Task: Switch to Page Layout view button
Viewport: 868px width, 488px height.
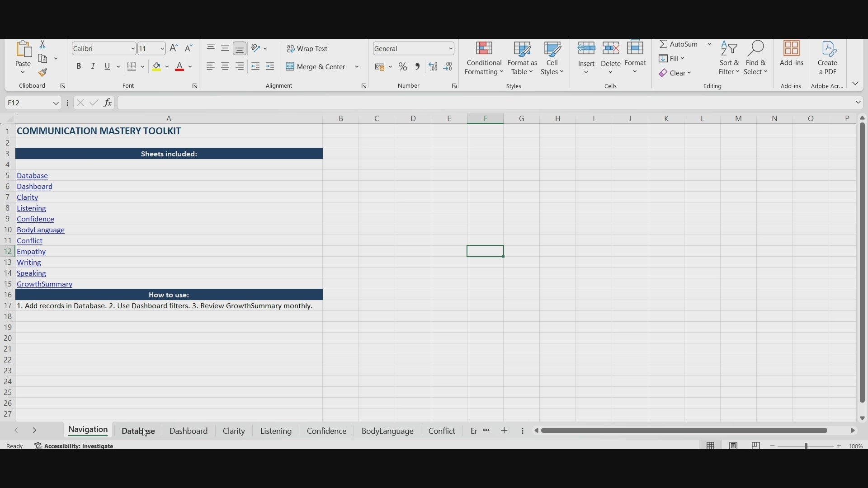Action: coord(734,446)
